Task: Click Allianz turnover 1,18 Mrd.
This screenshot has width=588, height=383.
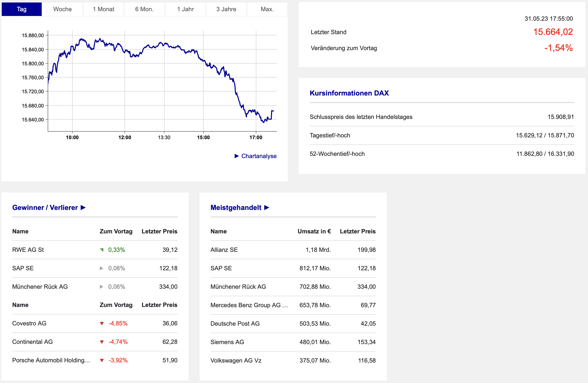Action: 318,250
